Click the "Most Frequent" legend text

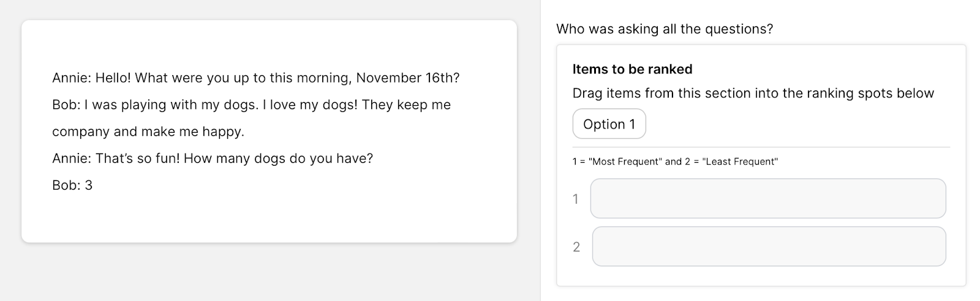point(625,162)
